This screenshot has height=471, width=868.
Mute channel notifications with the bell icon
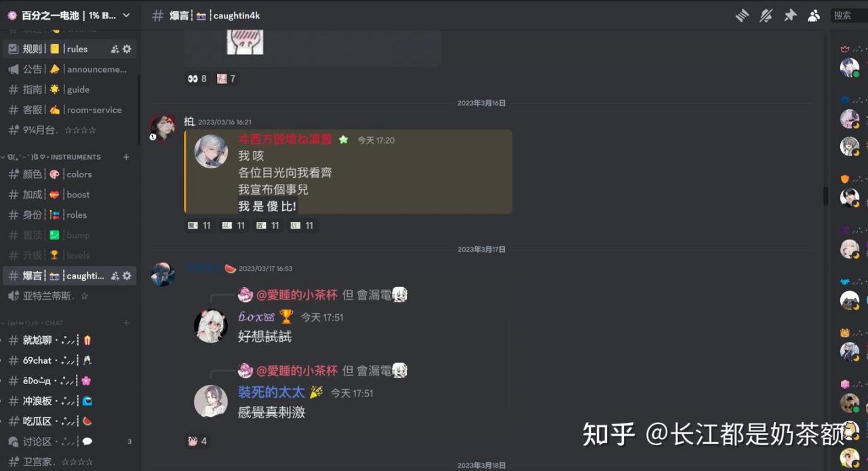[x=766, y=15]
